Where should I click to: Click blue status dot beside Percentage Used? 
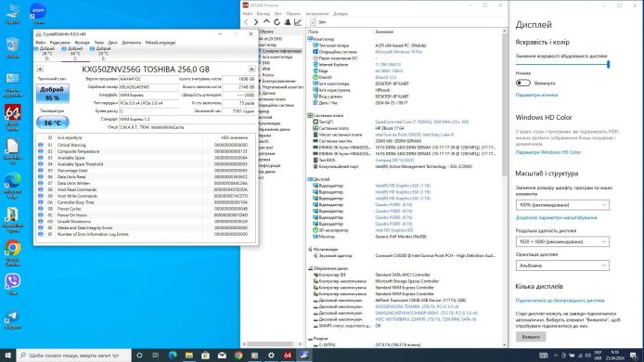coord(41,171)
